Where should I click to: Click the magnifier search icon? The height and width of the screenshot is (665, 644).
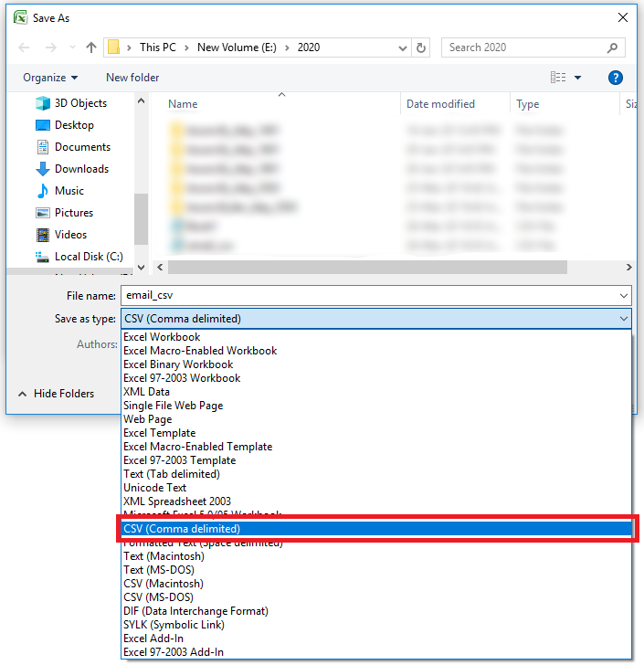(x=612, y=47)
